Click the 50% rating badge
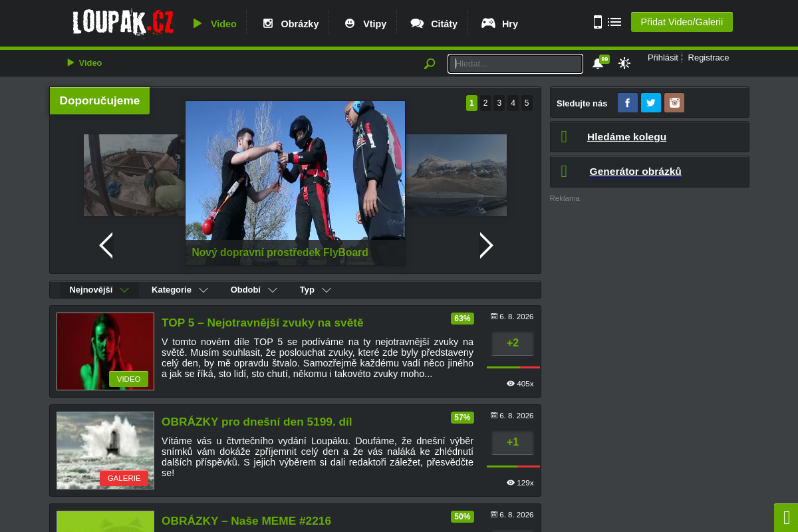 coord(462,517)
